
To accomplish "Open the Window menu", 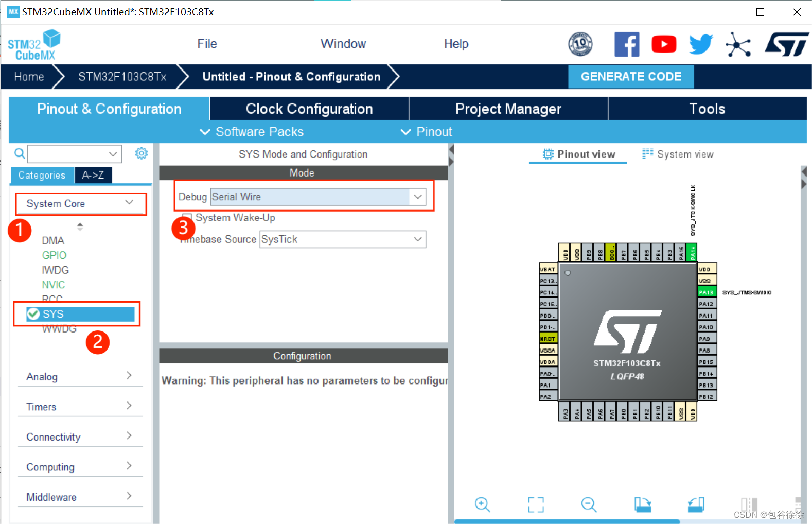I will pos(343,44).
